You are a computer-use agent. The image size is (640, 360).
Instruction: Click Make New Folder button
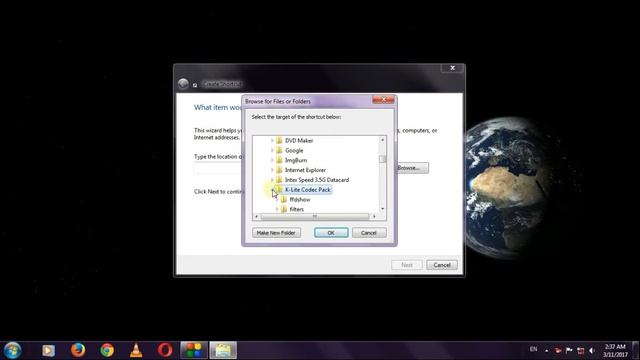click(276, 233)
